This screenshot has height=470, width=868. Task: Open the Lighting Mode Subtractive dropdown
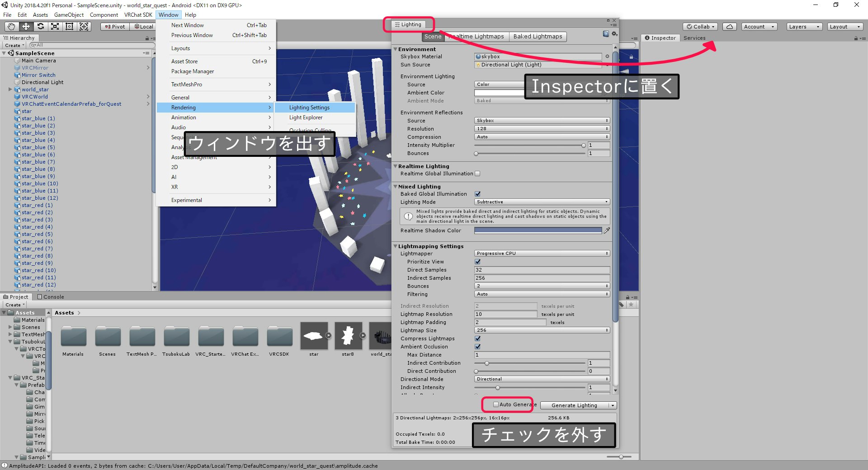[542, 202]
